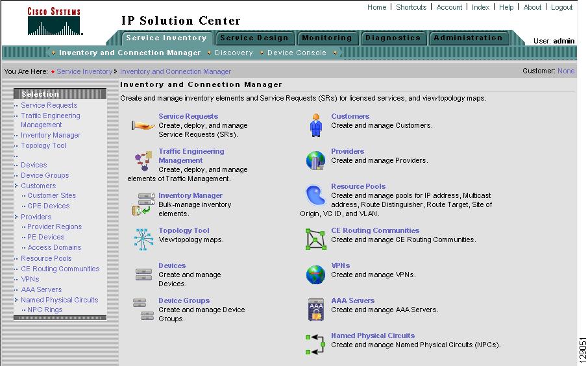Open CPE Devices in sidebar

[x=49, y=206]
